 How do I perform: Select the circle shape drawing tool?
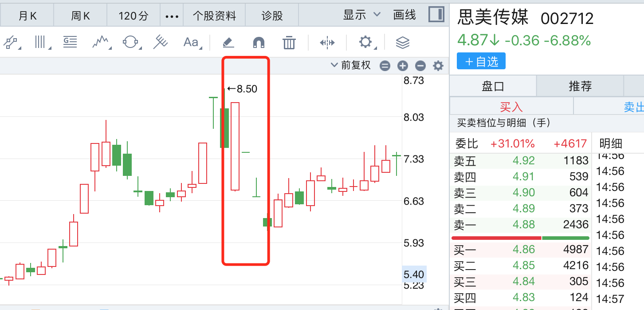pyautogui.click(x=131, y=43)
